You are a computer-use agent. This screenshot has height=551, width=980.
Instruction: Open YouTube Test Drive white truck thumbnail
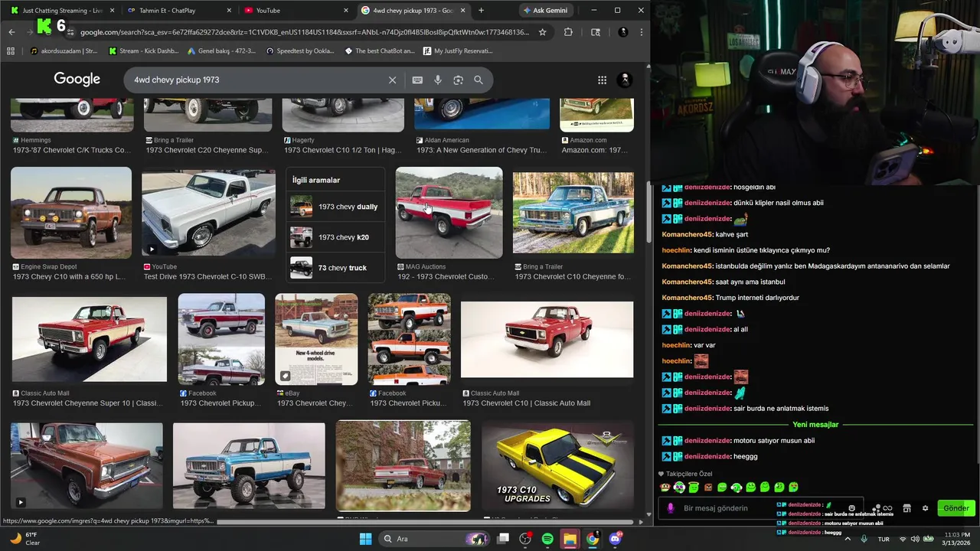tap(208, 213)
